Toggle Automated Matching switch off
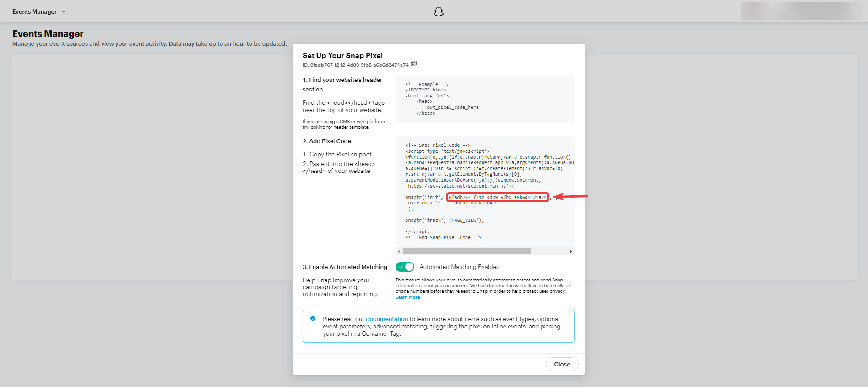 click(x=405, y=267)
